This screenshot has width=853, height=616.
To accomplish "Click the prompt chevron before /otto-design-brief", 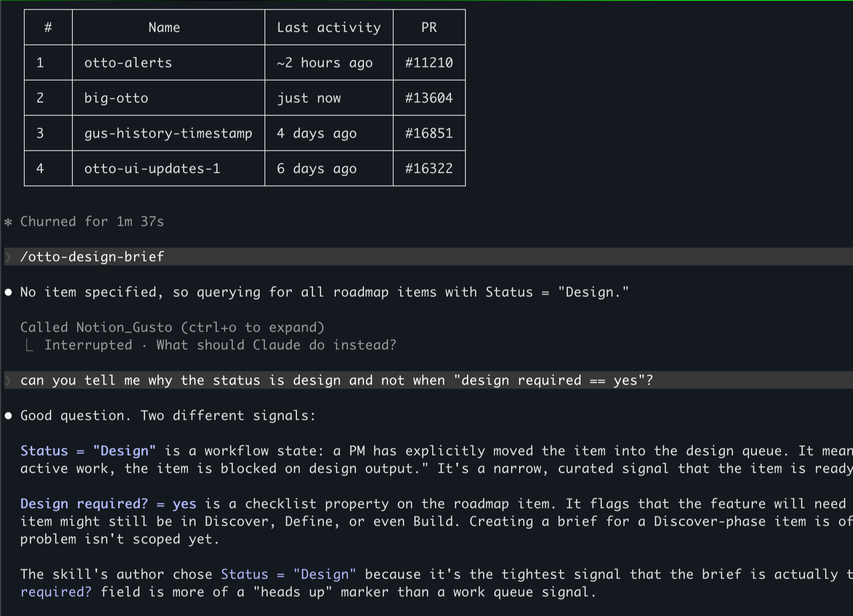I will point(8,257).
